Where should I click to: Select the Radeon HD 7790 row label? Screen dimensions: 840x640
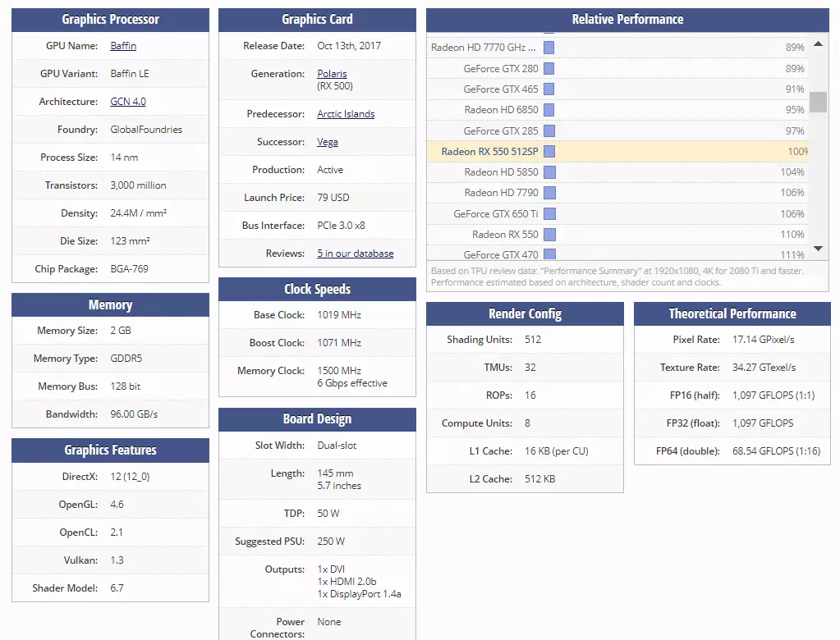(501, 193)
